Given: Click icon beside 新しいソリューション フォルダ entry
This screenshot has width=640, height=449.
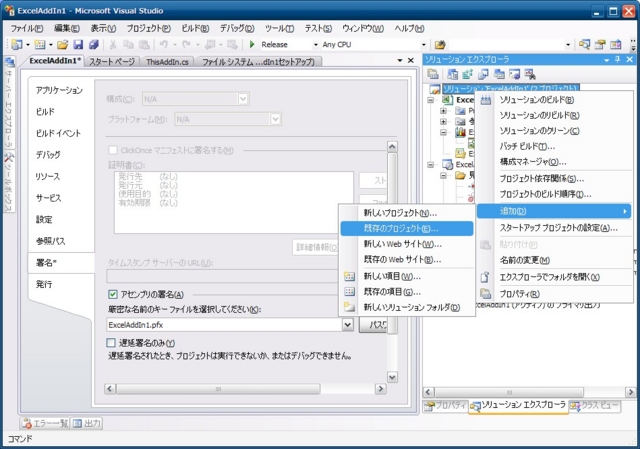Looking at the screenshot, I should click(x=349, y=307).
